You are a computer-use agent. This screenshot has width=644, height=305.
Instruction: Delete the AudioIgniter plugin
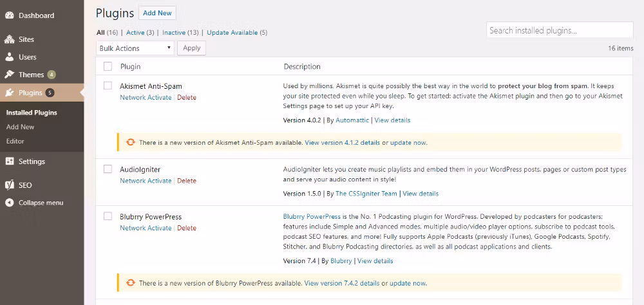[187, 181]
